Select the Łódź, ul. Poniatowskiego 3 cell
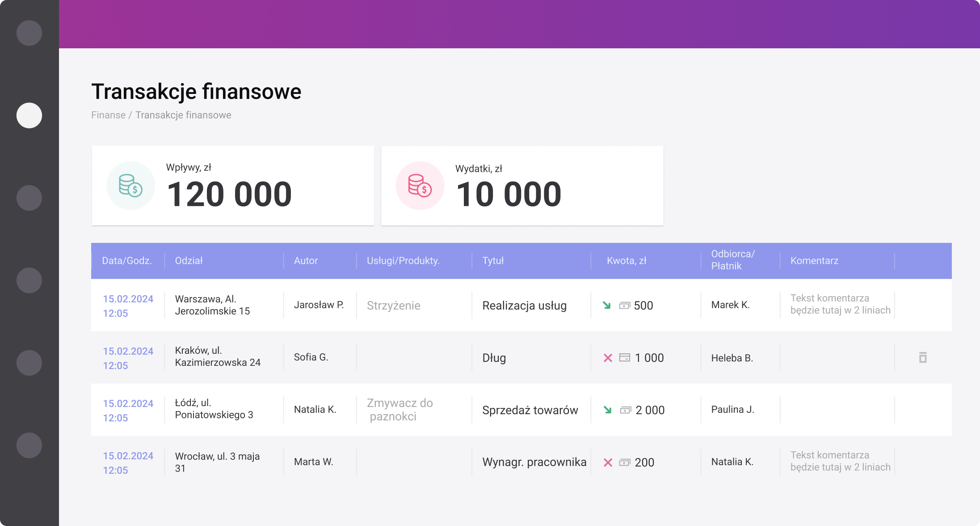 pos(214,409)
